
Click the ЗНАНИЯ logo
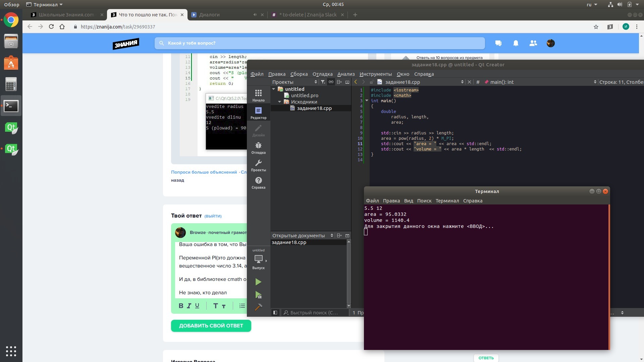click(126, 43)
